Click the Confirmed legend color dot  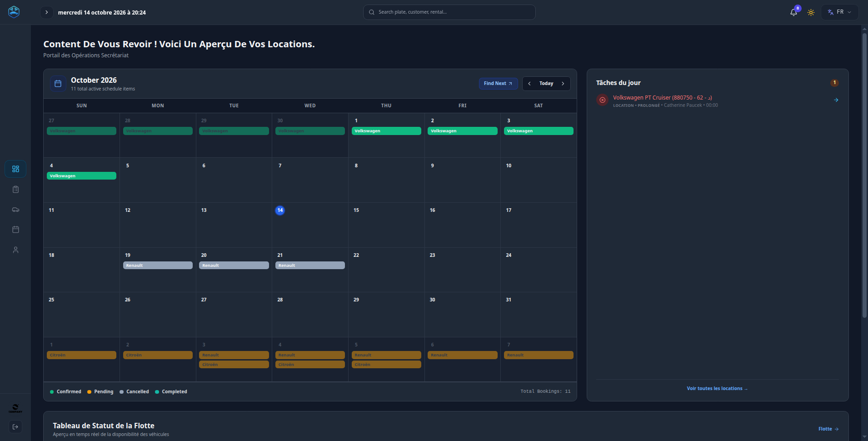point(52,392)
